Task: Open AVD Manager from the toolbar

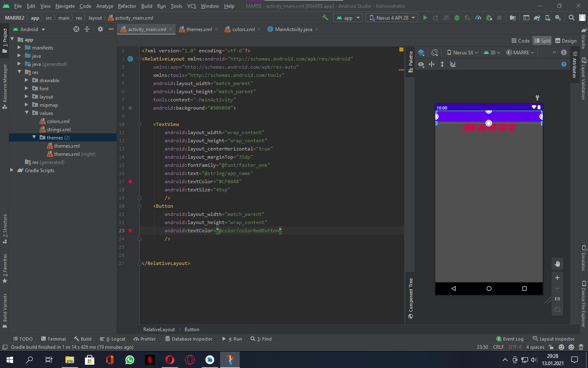Action: [548, 18]
